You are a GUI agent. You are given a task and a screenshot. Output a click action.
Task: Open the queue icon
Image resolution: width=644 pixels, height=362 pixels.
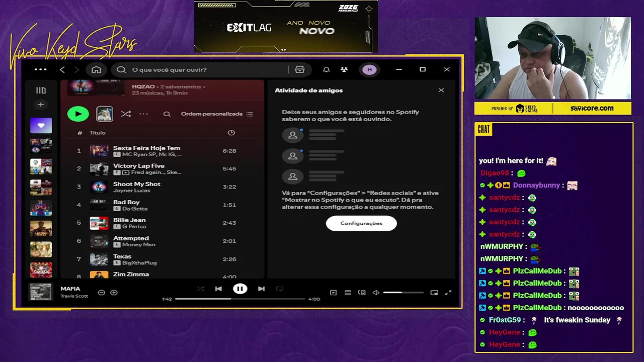tap(348, 293)
